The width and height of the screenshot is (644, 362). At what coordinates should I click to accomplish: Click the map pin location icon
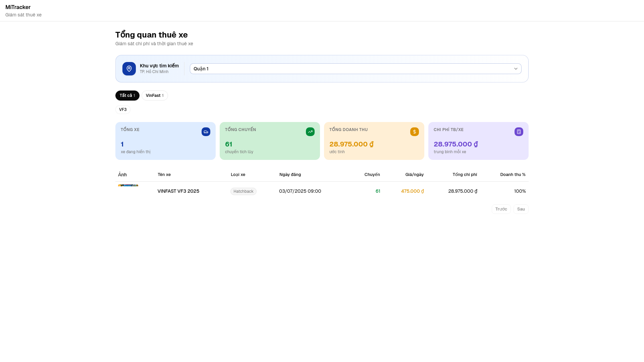(x=129, y=69)
